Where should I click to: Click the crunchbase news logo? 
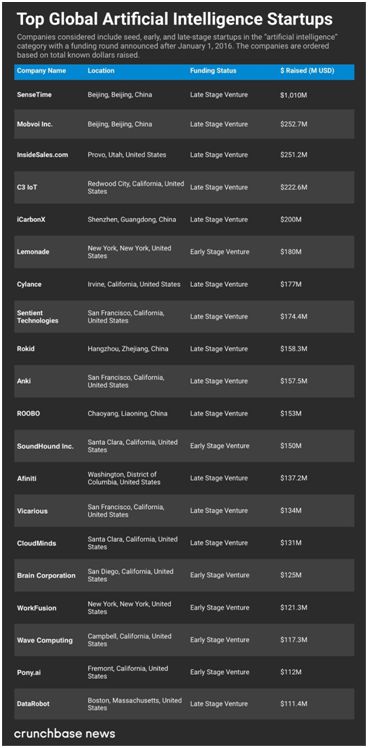[64, 733]
